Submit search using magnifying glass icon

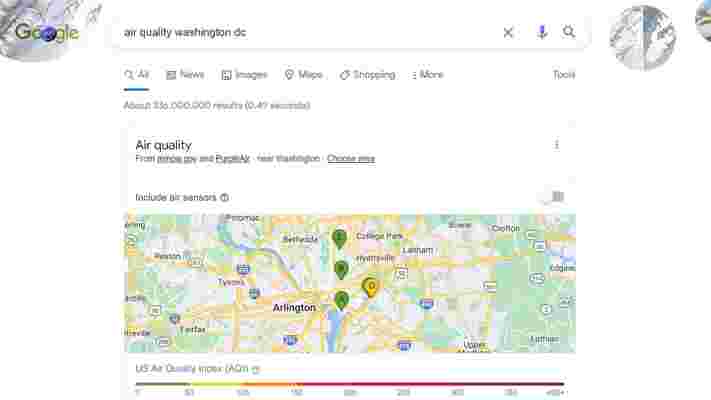point(569,32)
